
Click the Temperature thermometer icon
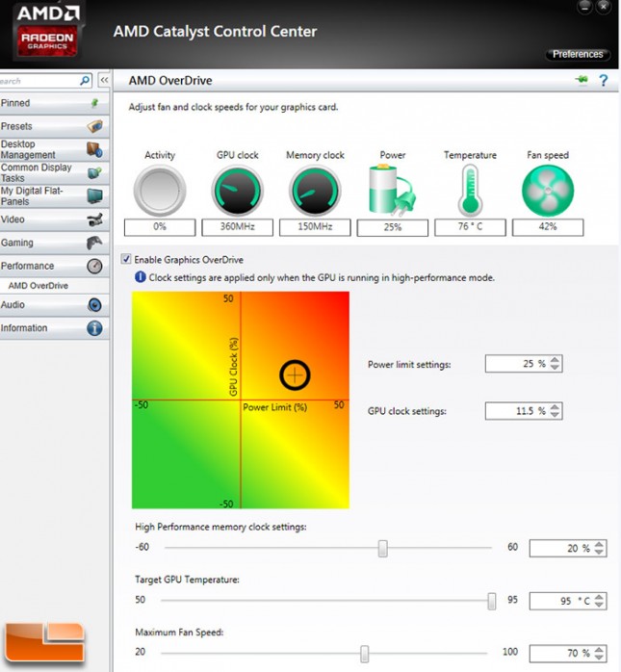[470, 191]
